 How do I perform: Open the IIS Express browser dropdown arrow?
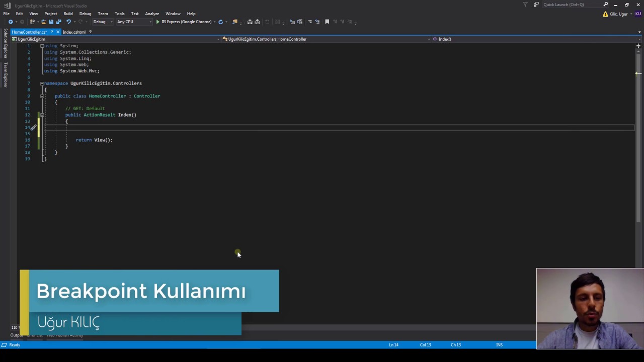214,22
